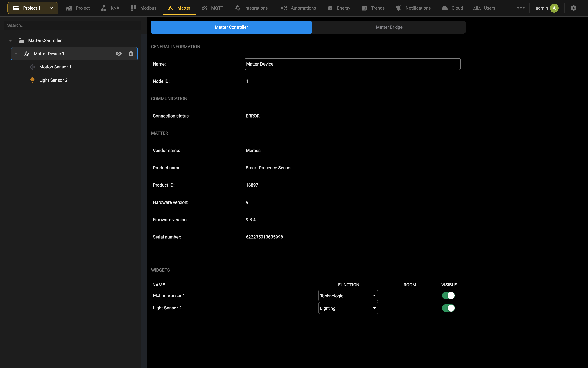
Task: Click the Meross vendor name value
Action: (253, 151)
